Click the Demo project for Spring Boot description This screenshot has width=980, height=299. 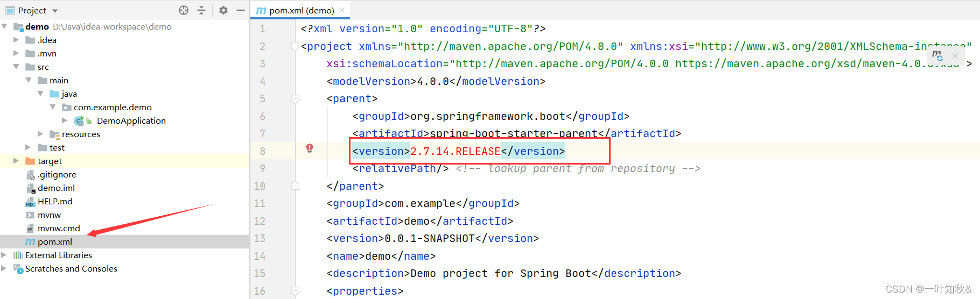[501, 273]
